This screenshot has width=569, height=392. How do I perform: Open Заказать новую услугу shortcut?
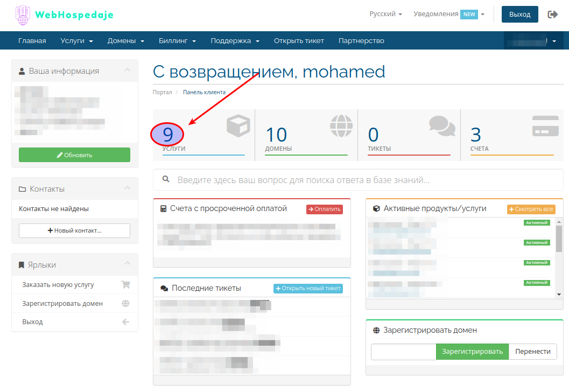[x=75, y=284]
